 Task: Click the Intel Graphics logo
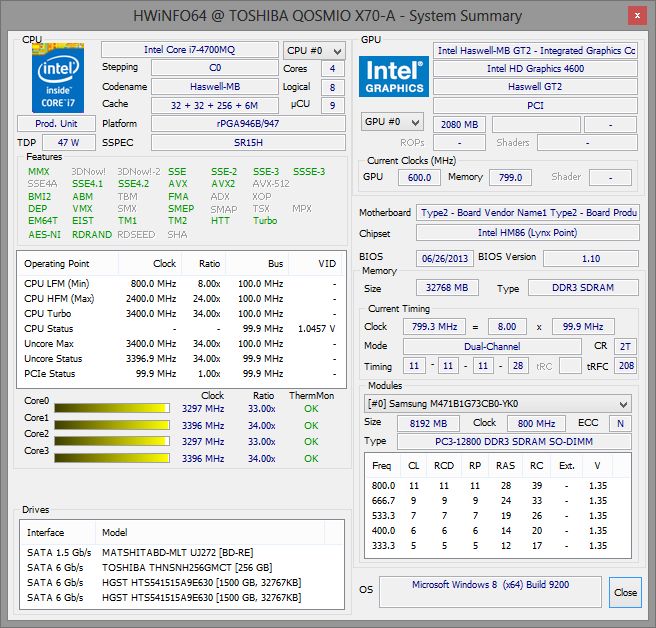394,77
